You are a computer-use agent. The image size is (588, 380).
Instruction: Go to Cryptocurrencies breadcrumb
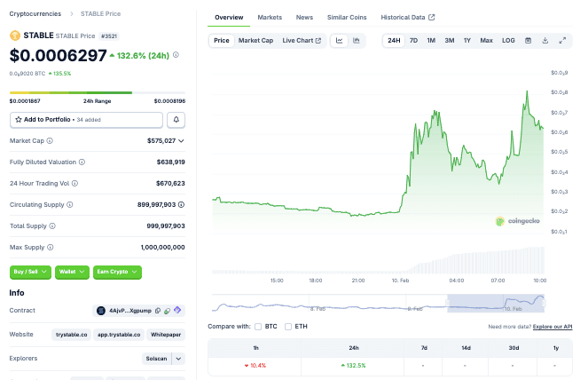[35, 14]
